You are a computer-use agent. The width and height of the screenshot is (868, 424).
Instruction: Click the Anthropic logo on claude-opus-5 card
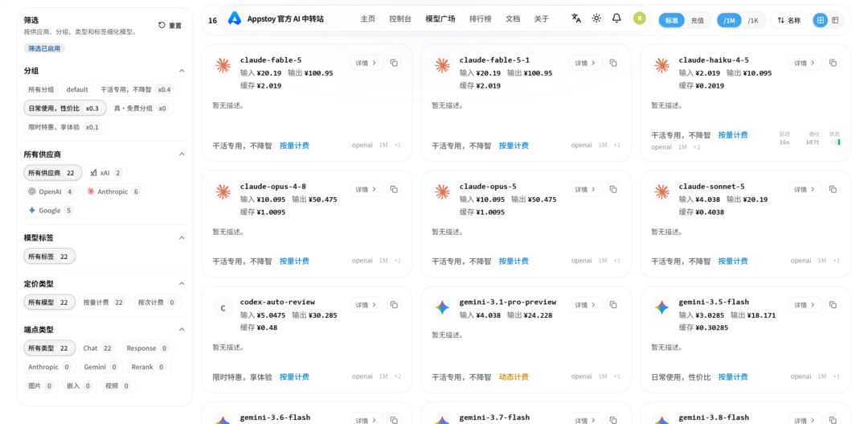click(x=442, y=192)
